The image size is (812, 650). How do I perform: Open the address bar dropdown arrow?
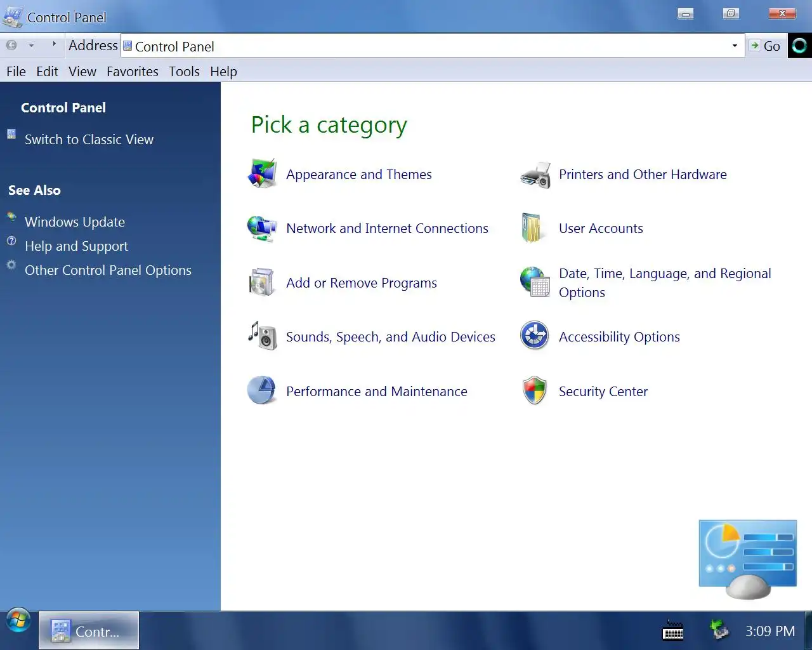pyautogui.click(x=735, y=46)
